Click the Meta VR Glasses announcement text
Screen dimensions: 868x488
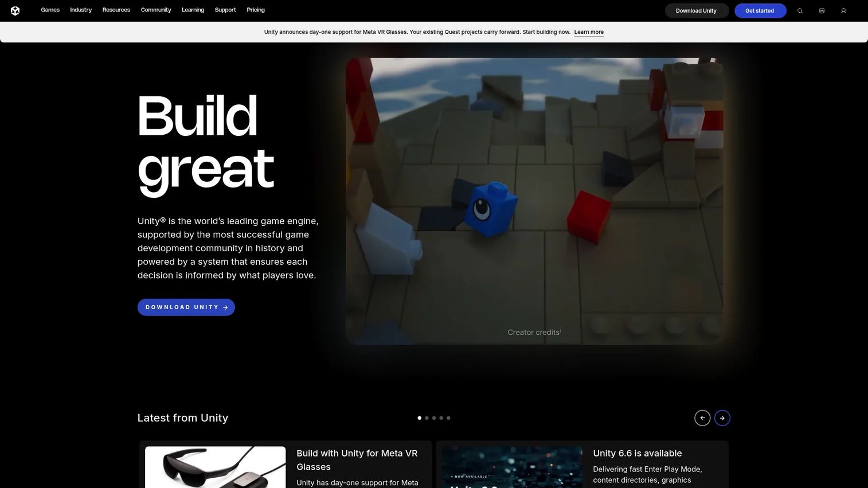click(417, 32)
